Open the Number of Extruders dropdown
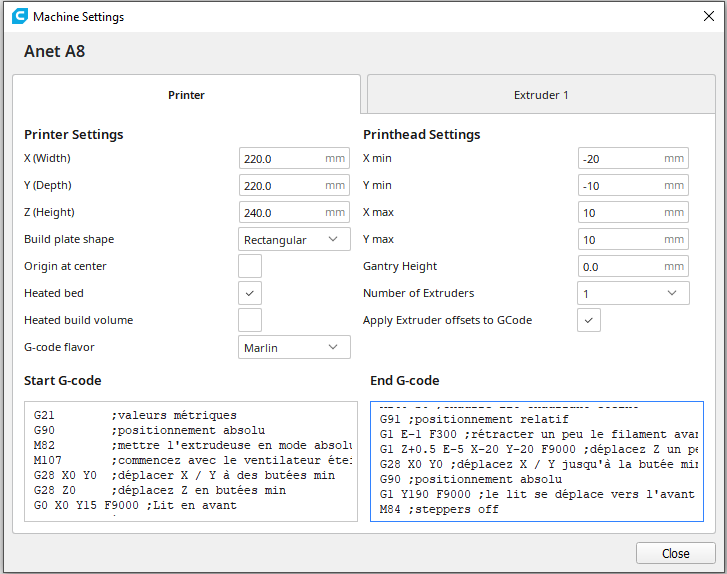 (633, 293)
